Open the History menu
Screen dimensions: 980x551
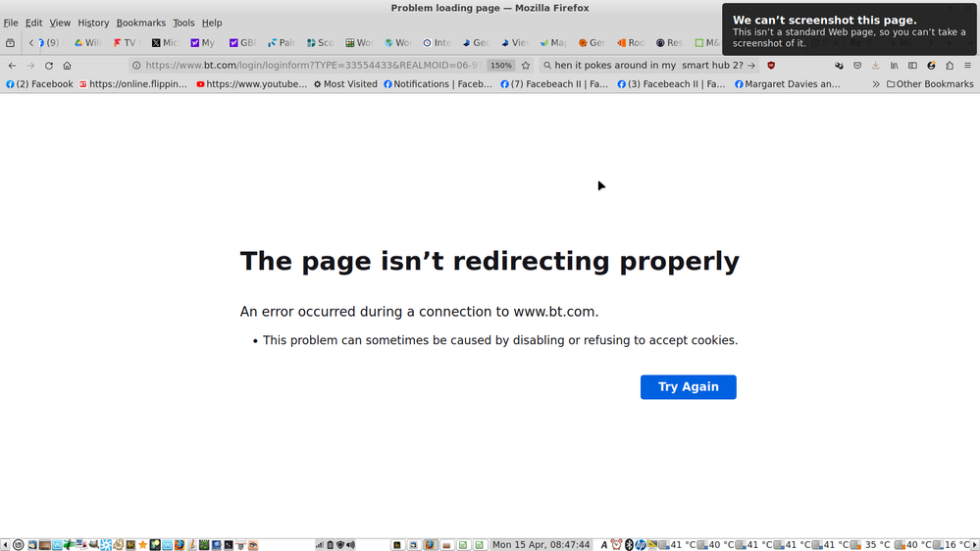tap(93, 23)
